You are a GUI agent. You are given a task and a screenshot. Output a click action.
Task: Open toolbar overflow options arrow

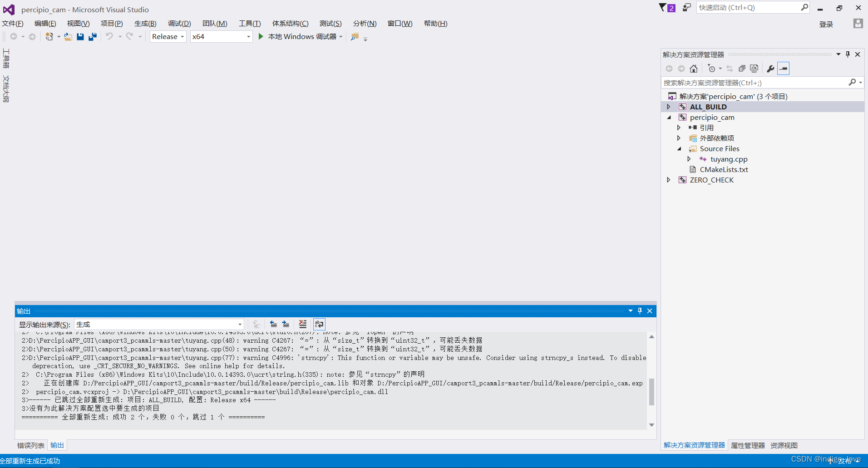point(365,39)
